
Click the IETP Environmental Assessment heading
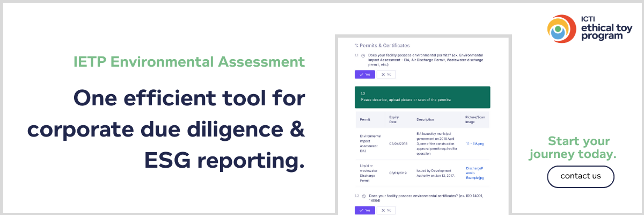[x=189, y=62]
